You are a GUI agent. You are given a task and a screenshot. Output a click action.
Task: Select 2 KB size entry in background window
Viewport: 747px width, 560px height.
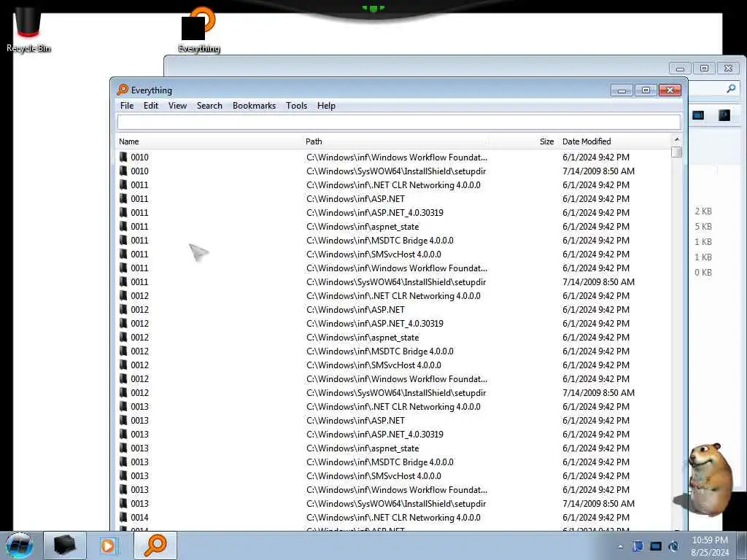(703, 211)
